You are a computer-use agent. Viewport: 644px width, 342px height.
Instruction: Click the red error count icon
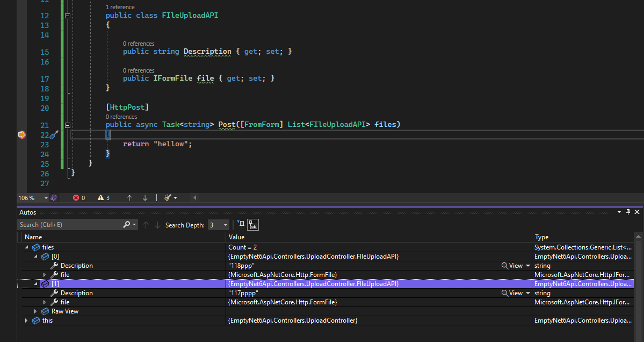pos(76,198)
